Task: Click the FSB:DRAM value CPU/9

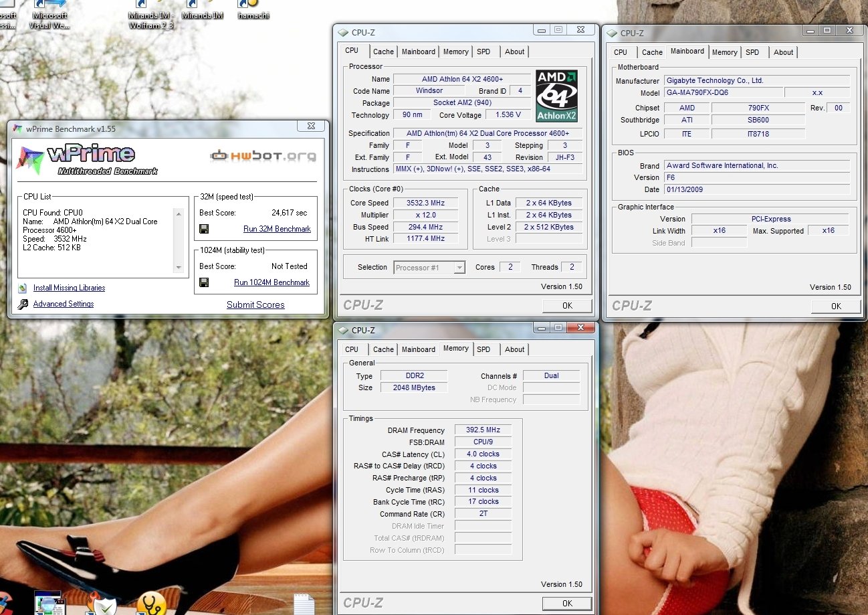Action: (x=483, y=442)
